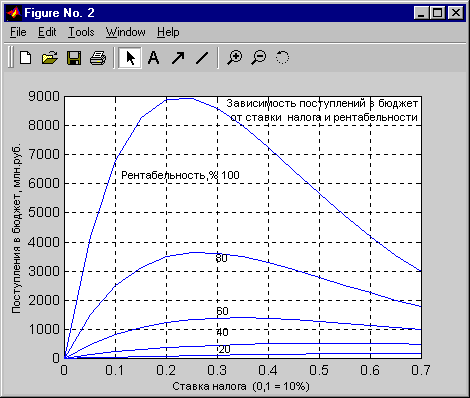Toggle the Edit Plot arrow tool
Screen dimensions: 470x398
[x=130, y=58]
